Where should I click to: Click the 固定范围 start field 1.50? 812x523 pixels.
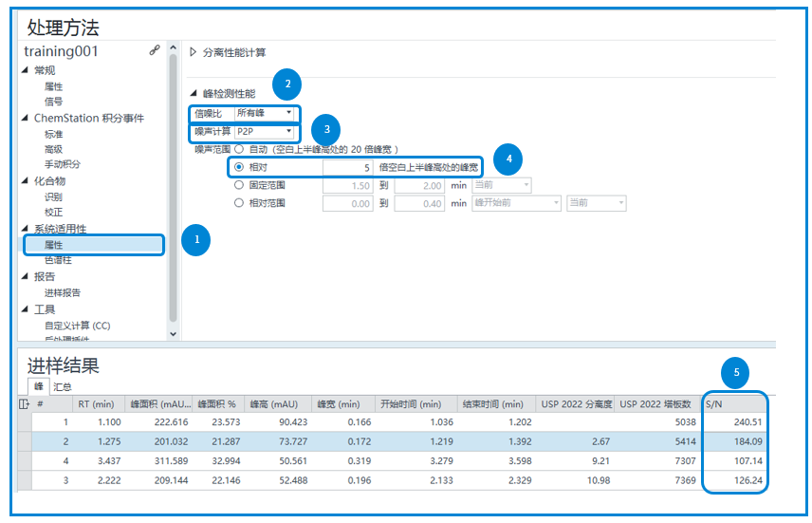click(347, 185)
